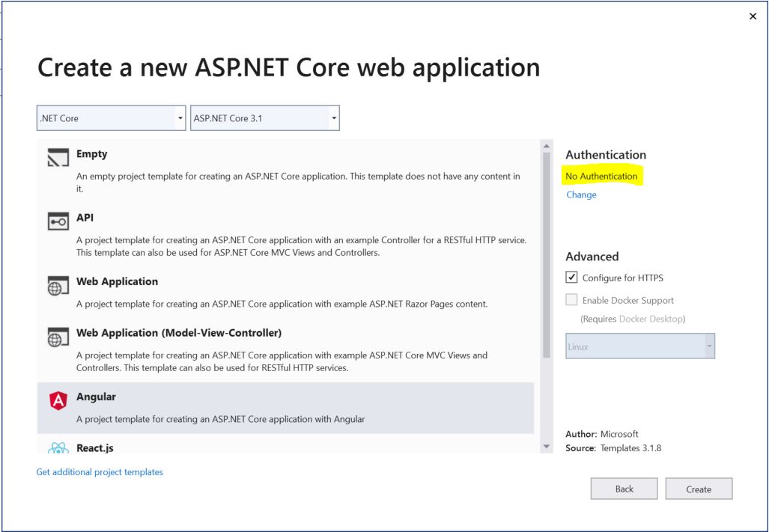Click the Angular template description text
Viewport: 769px width, 532px height.
tap(221, 419)
